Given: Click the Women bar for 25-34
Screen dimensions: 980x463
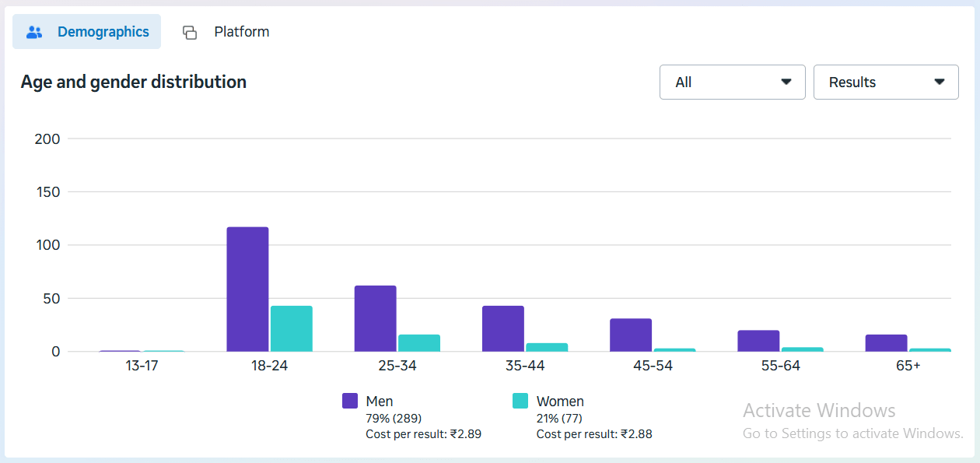Looking at the screenshot, I should (418, 343).
